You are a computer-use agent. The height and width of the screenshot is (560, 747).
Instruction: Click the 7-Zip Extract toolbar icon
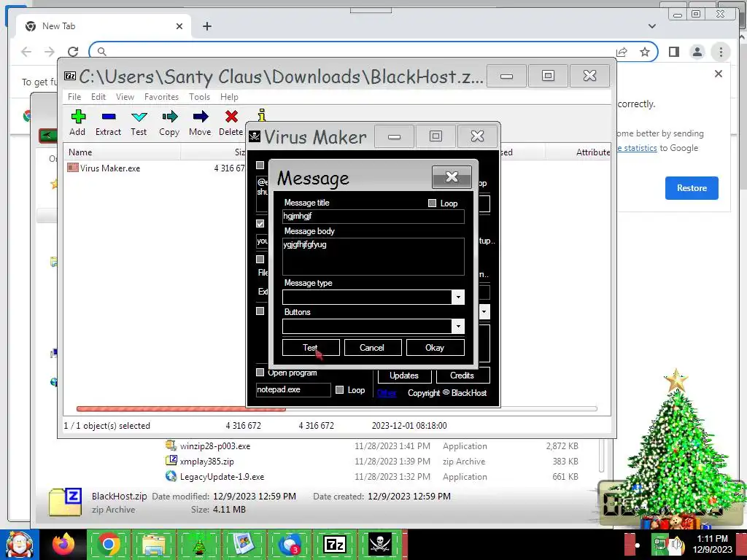108,117
